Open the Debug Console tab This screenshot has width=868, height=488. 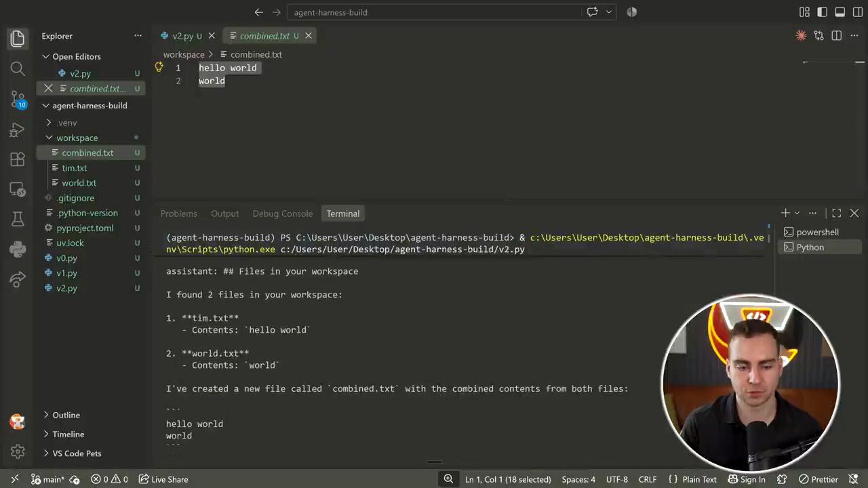(283, 213)
